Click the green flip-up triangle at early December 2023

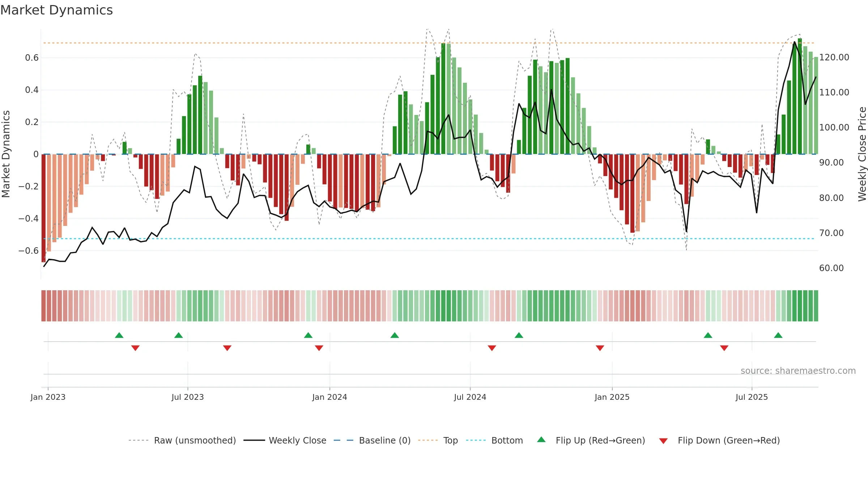click(308, 335)
